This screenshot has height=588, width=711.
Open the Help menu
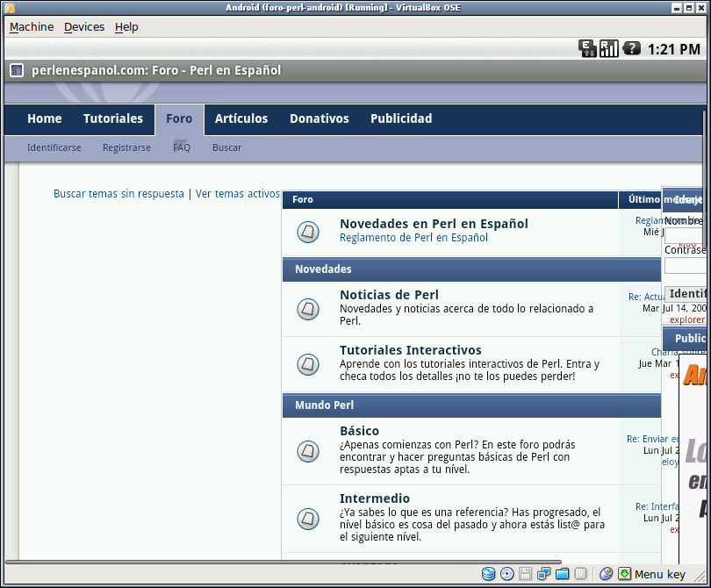pos(126,27)
